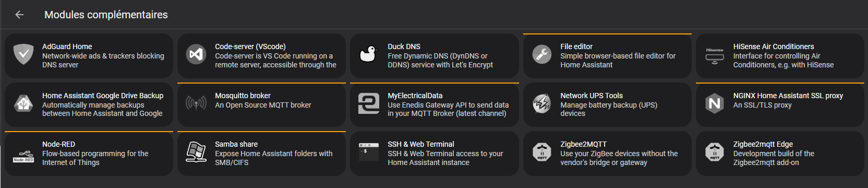The height and width of the screenshot is (188, 868).
Task: Click the Duck DNS duck icon
Action: click(x=368, y=54)
